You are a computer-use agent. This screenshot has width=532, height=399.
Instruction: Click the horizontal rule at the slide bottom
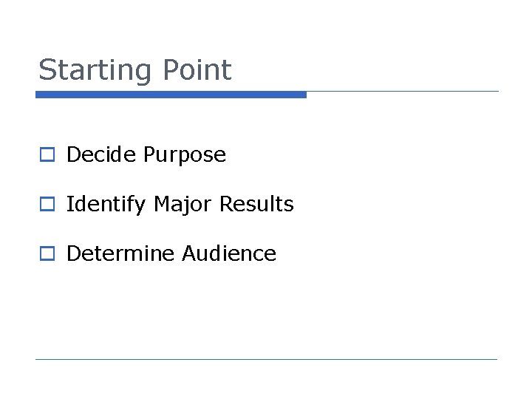[266, 359]
